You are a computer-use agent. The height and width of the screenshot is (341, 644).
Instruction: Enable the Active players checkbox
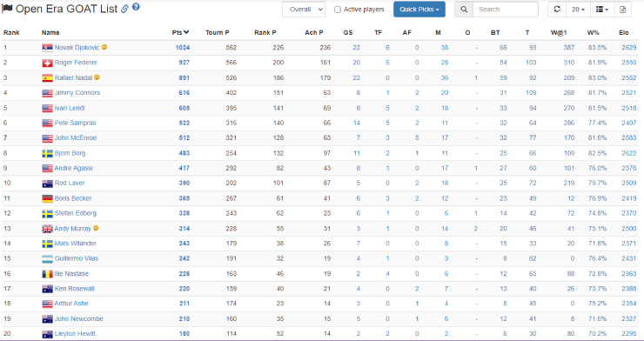337,10
